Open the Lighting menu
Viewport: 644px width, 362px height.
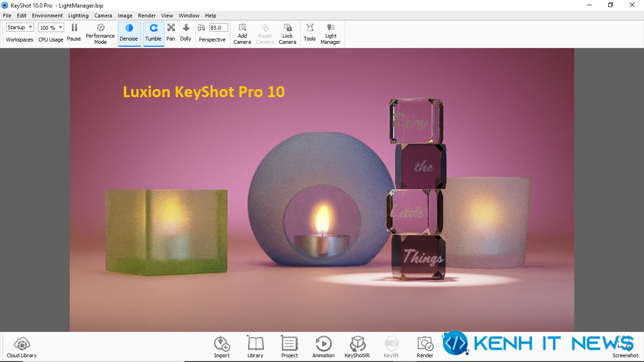[x=78, y=16]
